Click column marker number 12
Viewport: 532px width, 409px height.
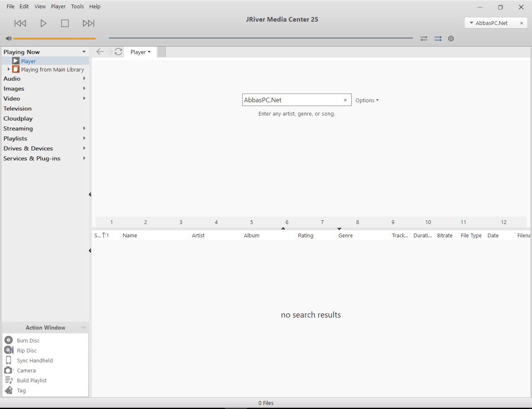504,222
